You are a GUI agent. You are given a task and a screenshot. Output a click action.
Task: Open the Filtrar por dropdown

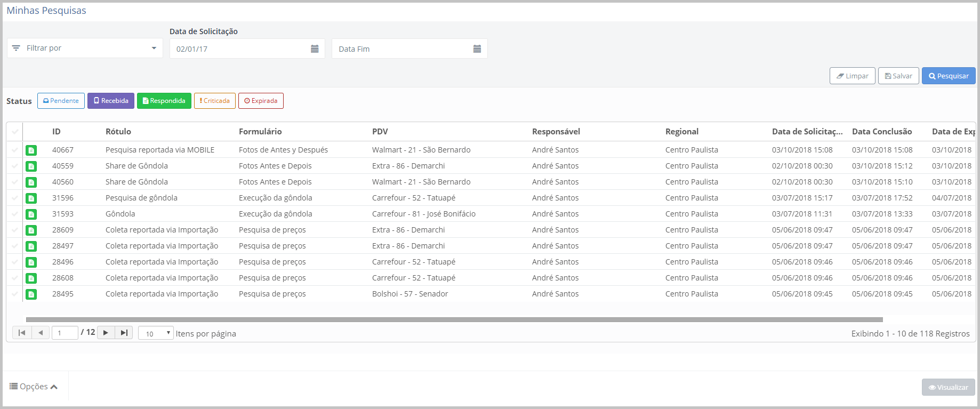click(x=85, y=48)
